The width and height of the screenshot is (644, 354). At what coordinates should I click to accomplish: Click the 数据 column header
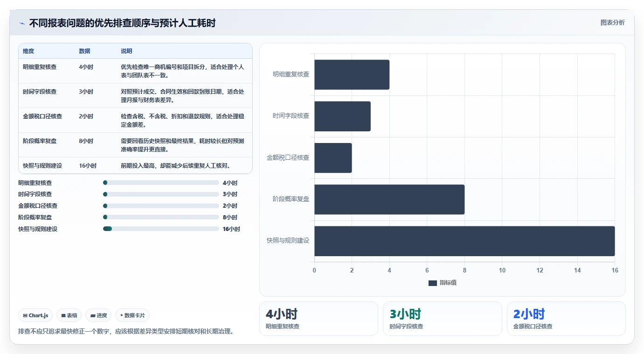pos(85,51)
